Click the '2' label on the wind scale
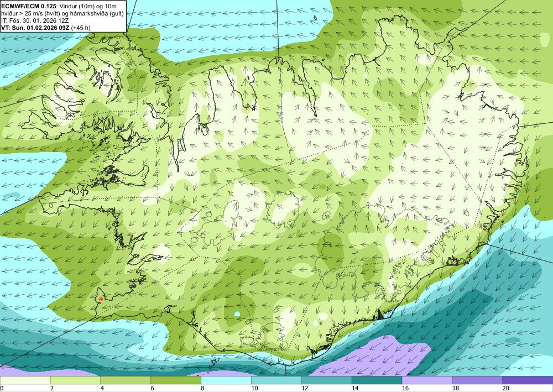This screenshot has width=553, height=392. (52, 389)
